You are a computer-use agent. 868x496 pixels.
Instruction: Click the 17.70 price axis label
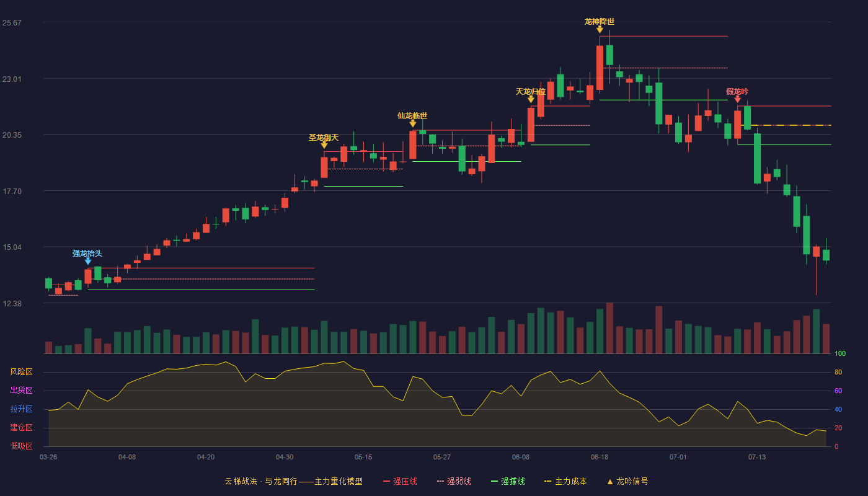[x=12, y=192]
